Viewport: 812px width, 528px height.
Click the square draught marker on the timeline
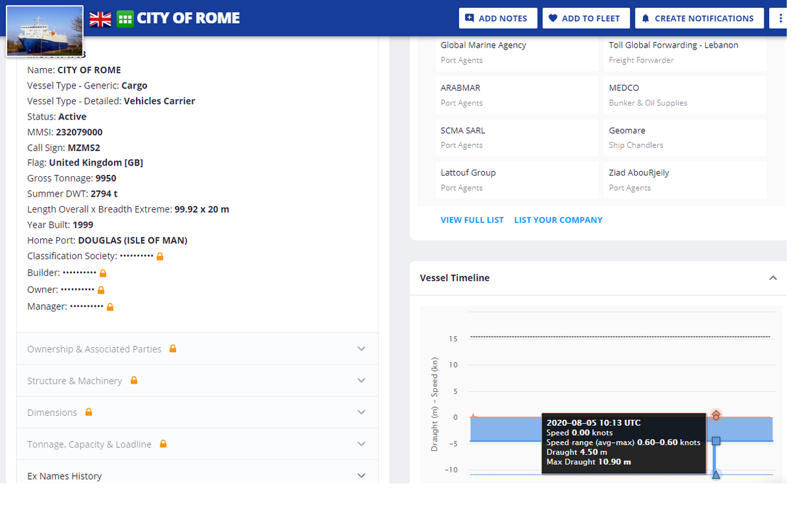pyautogui.click(x=716, y=441)
